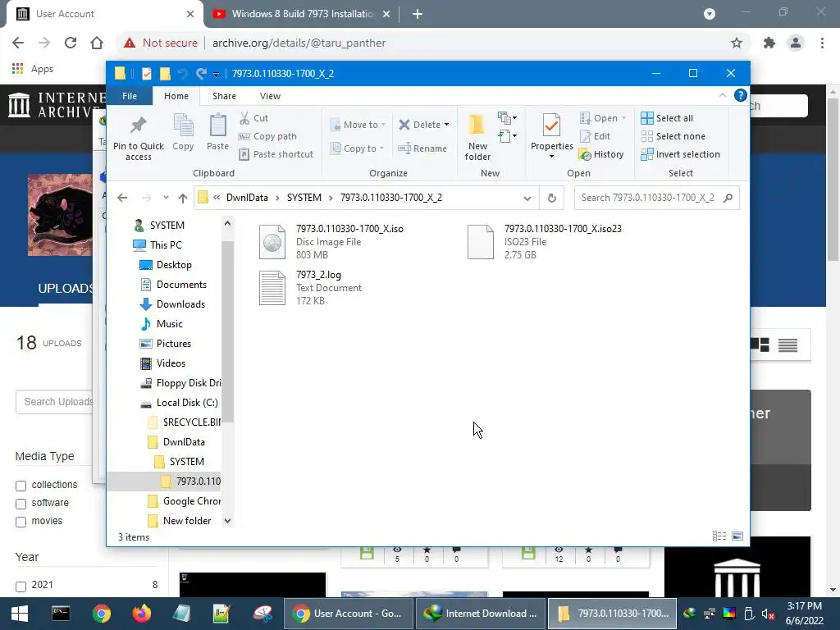Click the Explorer Help question mark icon

[741, 95]
